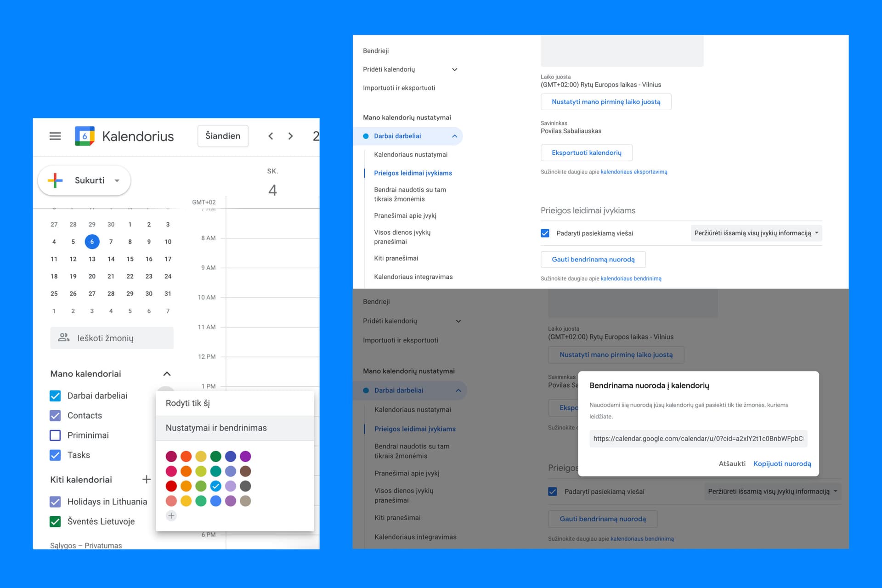Collapse the Mano kalendoriai section
This screenshot has width=882, height=588.
[167, 373]
